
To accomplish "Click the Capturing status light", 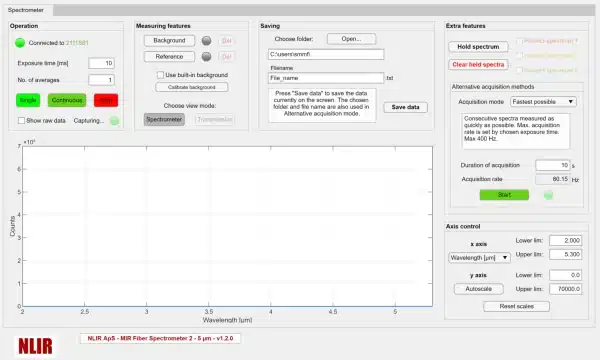I will coord(114,121).
